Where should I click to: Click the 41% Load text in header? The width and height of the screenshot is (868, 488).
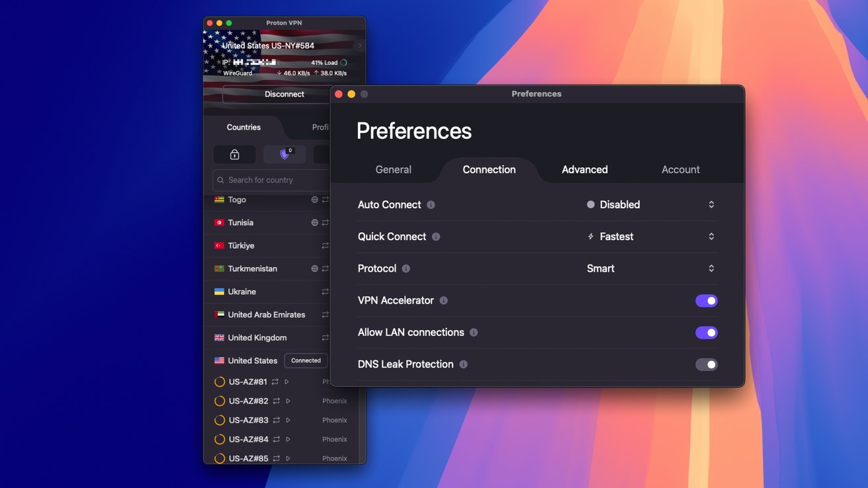click(x=324, y=63)
